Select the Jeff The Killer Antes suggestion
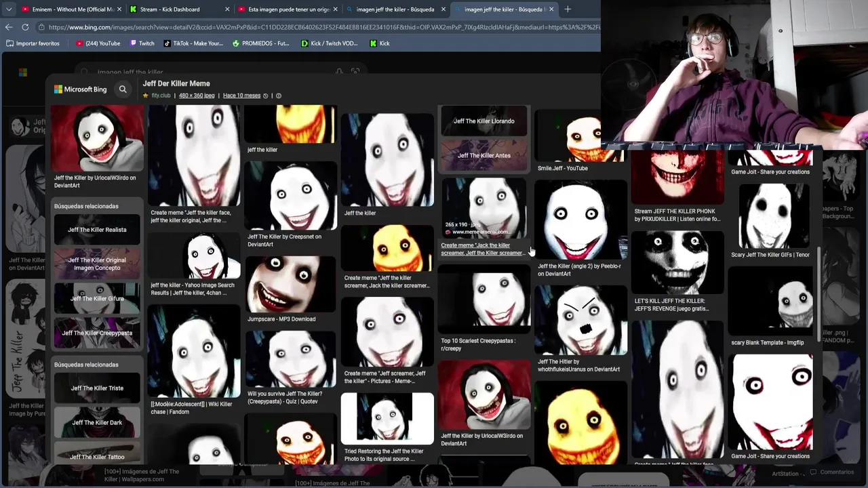This screenshot has width=868, height=488. (484, 155)
